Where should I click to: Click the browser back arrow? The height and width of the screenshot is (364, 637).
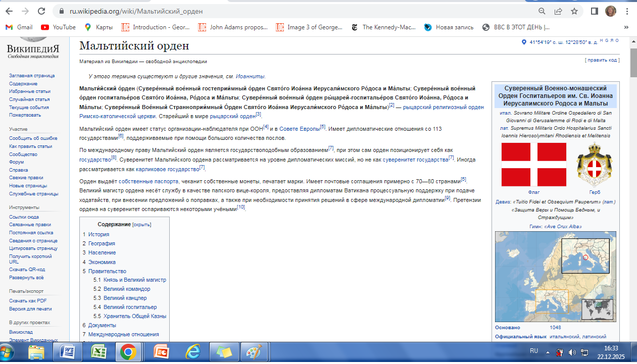9,11
